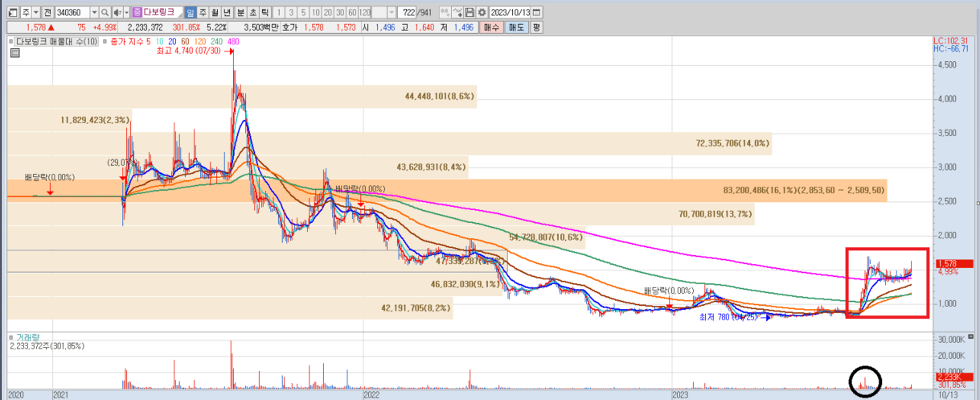Click the 호가 quote label

click(x=290, y=27)
